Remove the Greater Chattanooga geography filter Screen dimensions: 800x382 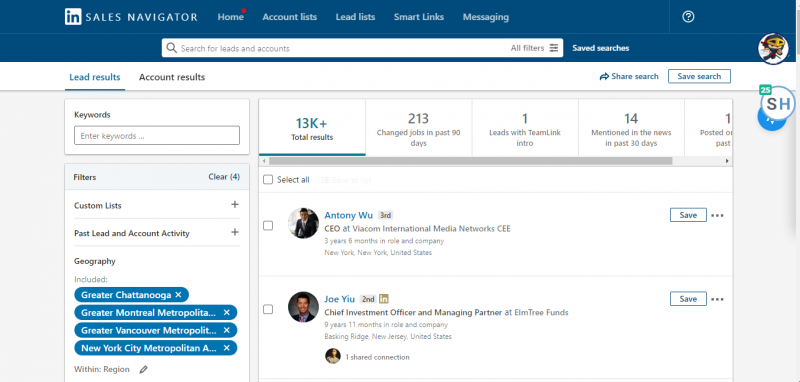click(178, 295)
